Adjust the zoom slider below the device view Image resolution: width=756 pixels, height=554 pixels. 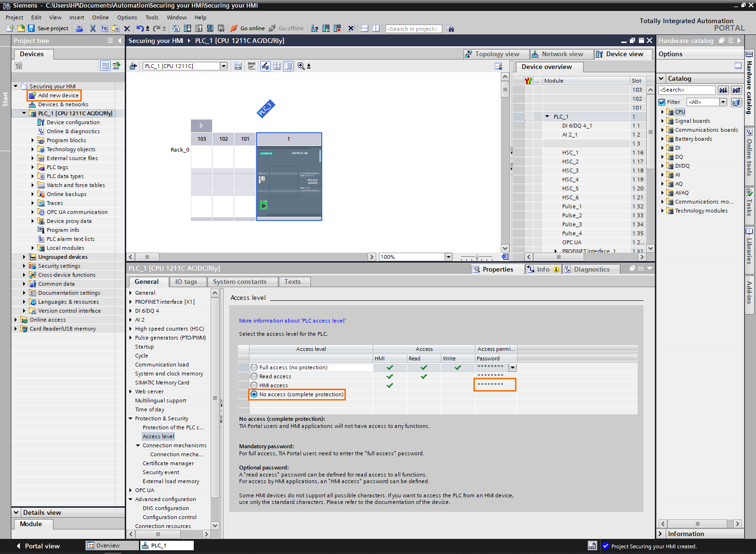click(477, 256)
